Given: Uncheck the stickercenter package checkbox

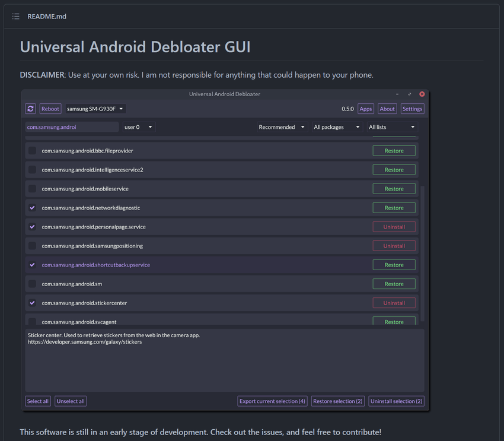Looking at the screenshot, I should coord(32,303).
